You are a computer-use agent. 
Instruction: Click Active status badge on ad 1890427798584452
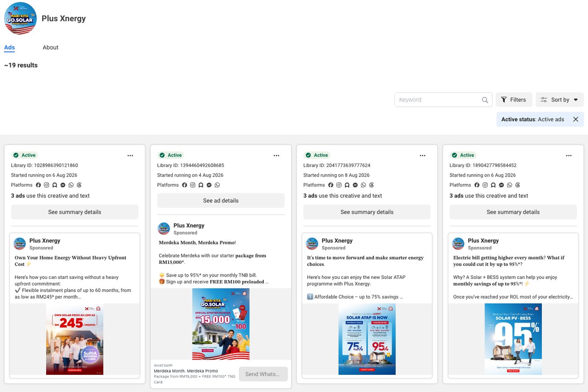click(x=463, y=155)
